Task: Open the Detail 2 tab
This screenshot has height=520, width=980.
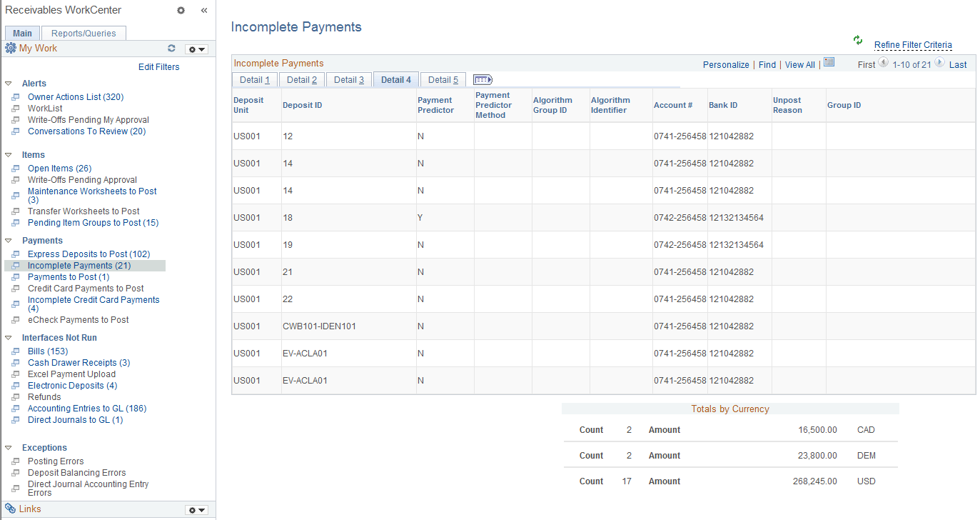Action: (301, 79)
